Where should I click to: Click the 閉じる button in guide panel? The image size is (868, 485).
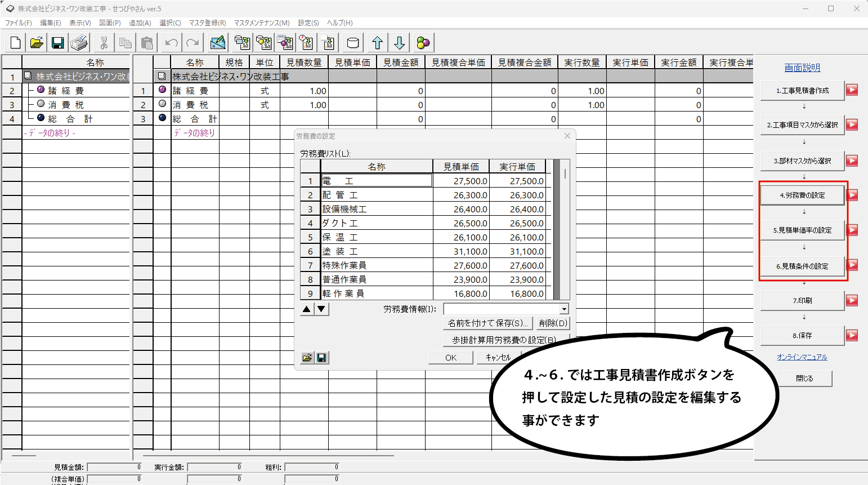[x=804, y=379]
